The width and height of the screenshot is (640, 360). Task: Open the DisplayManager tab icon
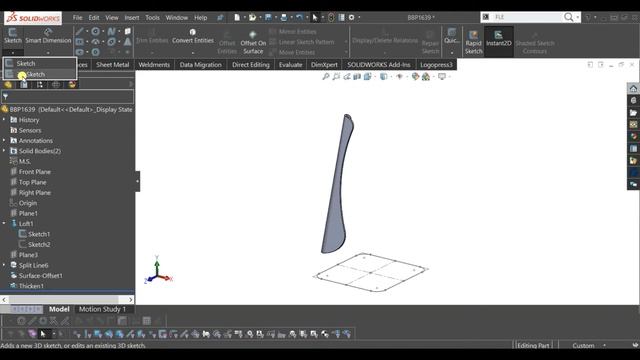[x=72, y=84]
